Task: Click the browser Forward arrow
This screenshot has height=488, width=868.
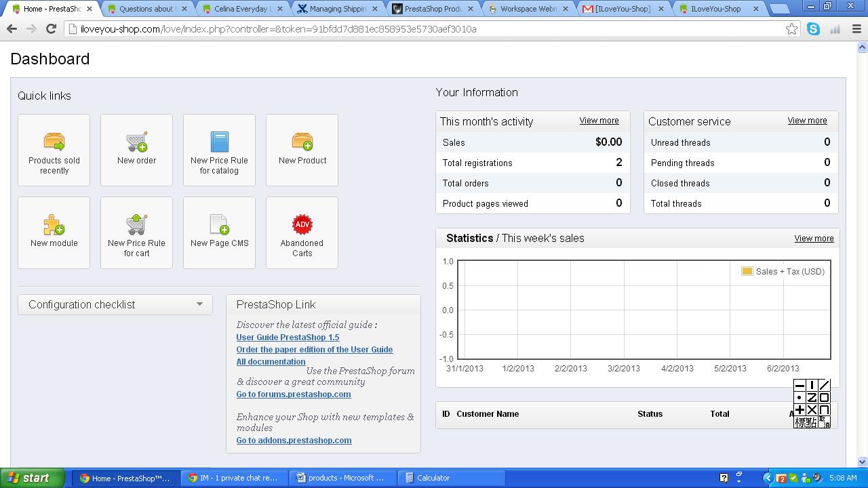Action: pyautogui.click(x=31, y=28)
